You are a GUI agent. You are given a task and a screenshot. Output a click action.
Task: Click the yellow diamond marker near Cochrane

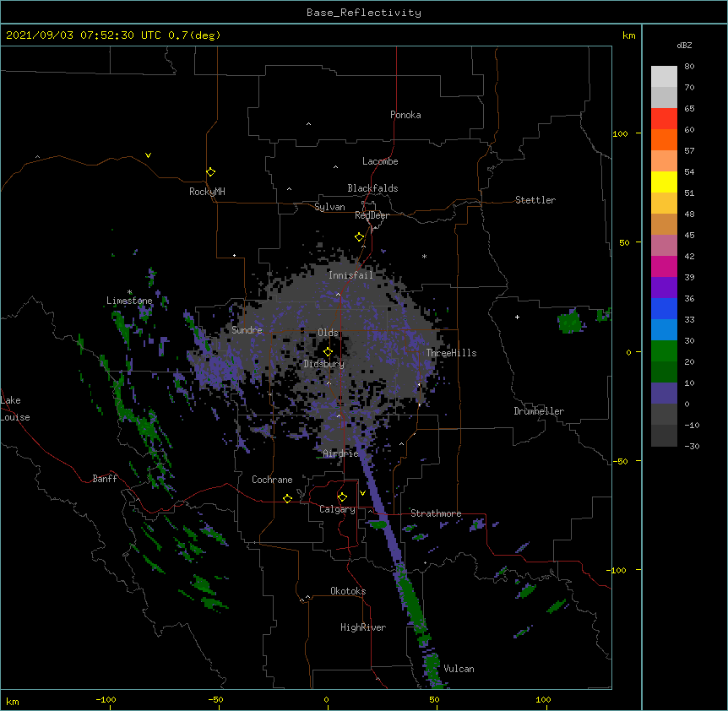[x=287, y=498]
